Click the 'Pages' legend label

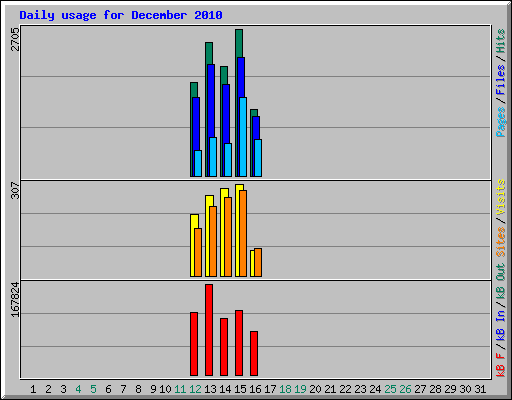pyautogui.click(x=500, y=122)
